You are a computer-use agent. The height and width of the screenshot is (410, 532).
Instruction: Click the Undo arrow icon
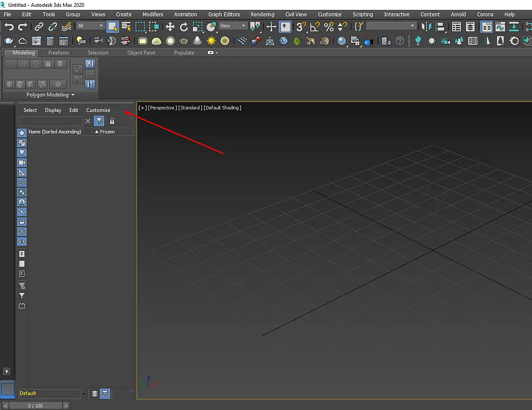(9, 27)
